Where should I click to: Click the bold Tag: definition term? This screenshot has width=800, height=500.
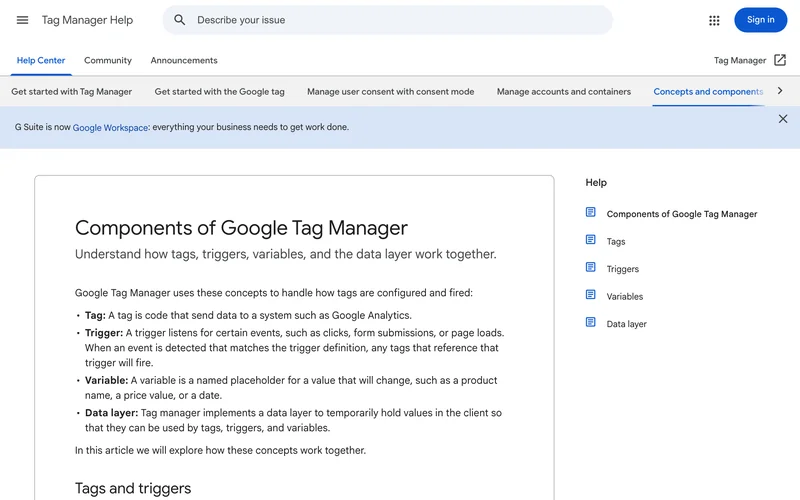coord(95,316)
